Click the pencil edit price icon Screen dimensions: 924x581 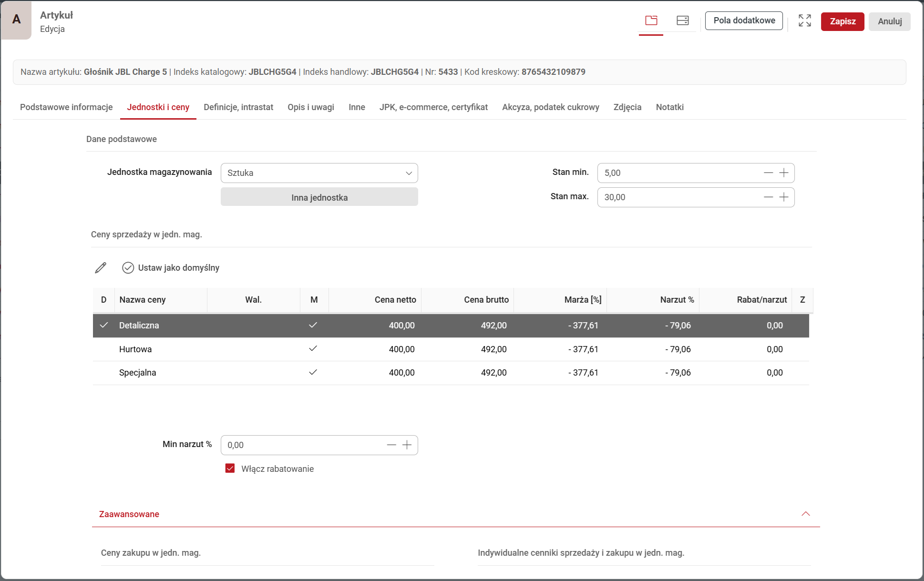101,268
